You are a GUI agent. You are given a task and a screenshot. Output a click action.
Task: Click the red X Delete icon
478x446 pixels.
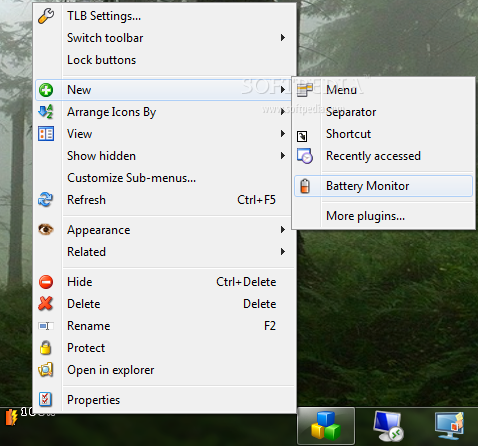pyautogui.click(x=46, y=304)
